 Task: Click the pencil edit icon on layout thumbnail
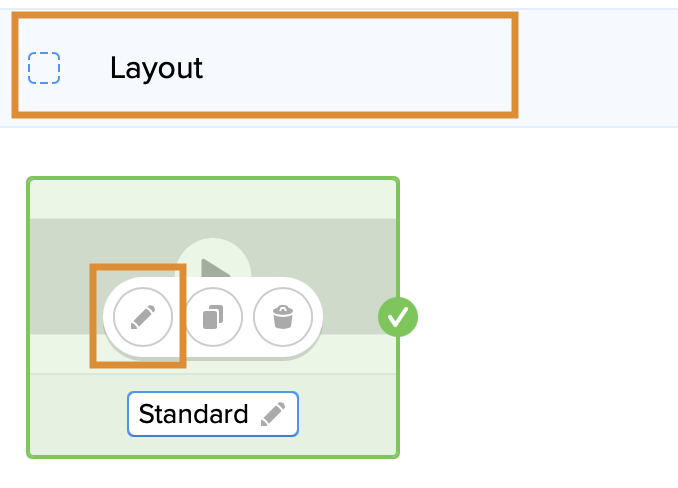point(143,317)
